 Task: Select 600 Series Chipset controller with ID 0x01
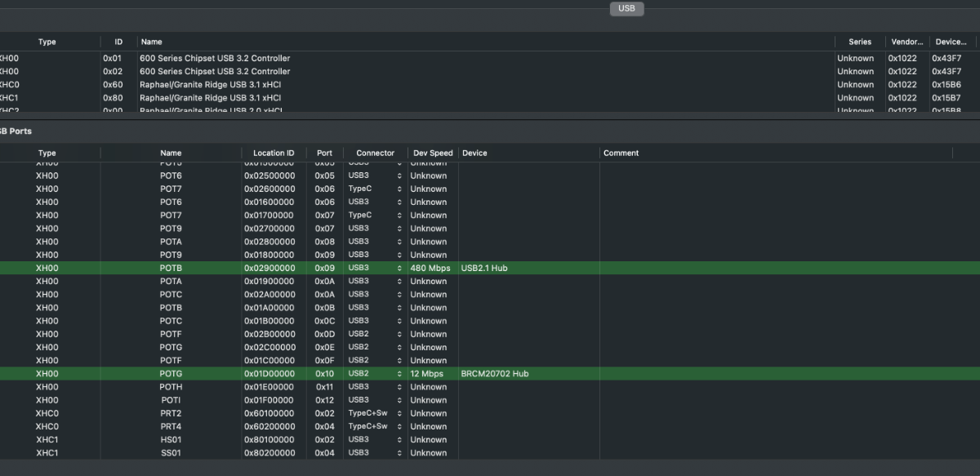(x=215, y=58)
